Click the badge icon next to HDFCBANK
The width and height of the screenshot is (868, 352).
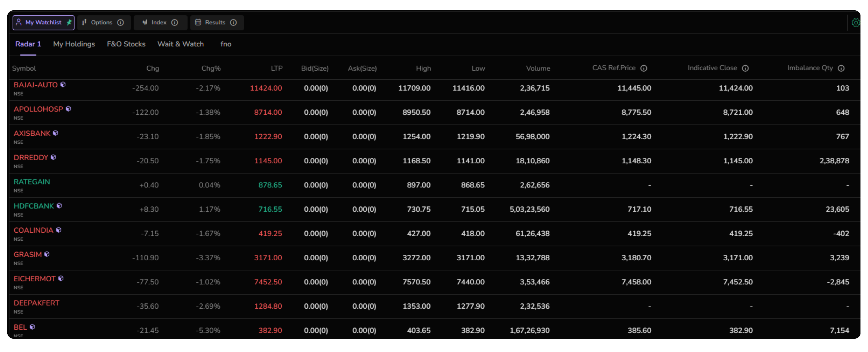(59, 206)
